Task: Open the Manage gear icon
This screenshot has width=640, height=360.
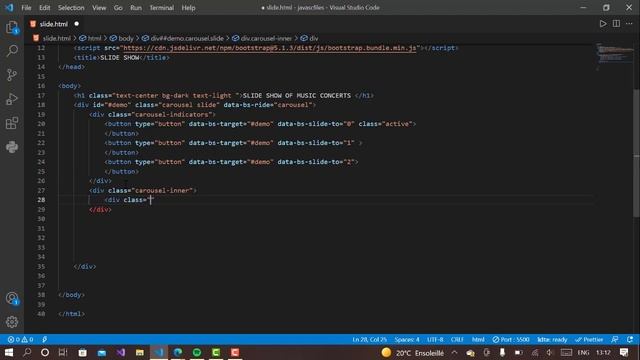Action: 12,322
